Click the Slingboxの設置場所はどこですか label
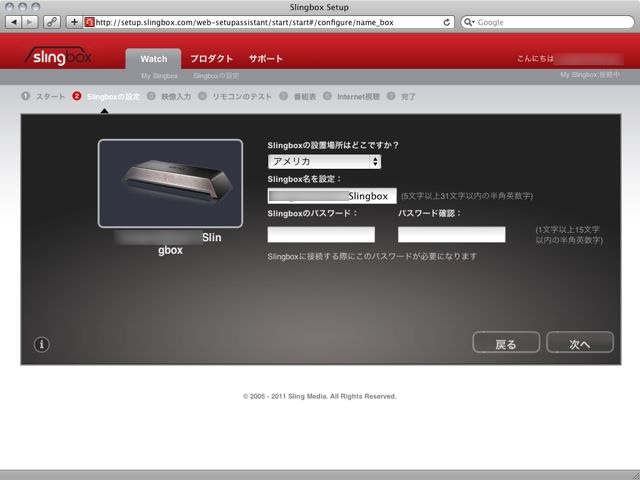The height and width of the screenshot is (480, 640). 333,145
